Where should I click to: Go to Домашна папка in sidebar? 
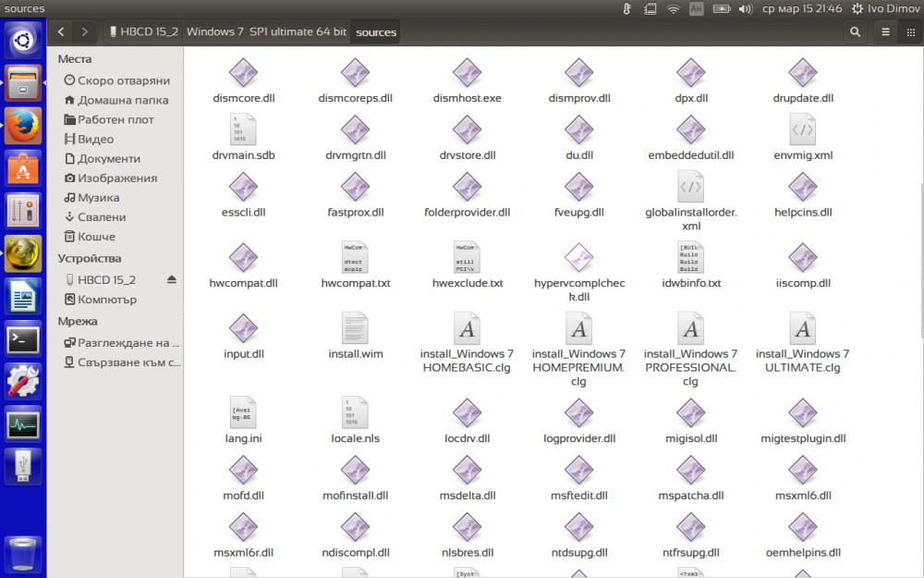(116, 100)
